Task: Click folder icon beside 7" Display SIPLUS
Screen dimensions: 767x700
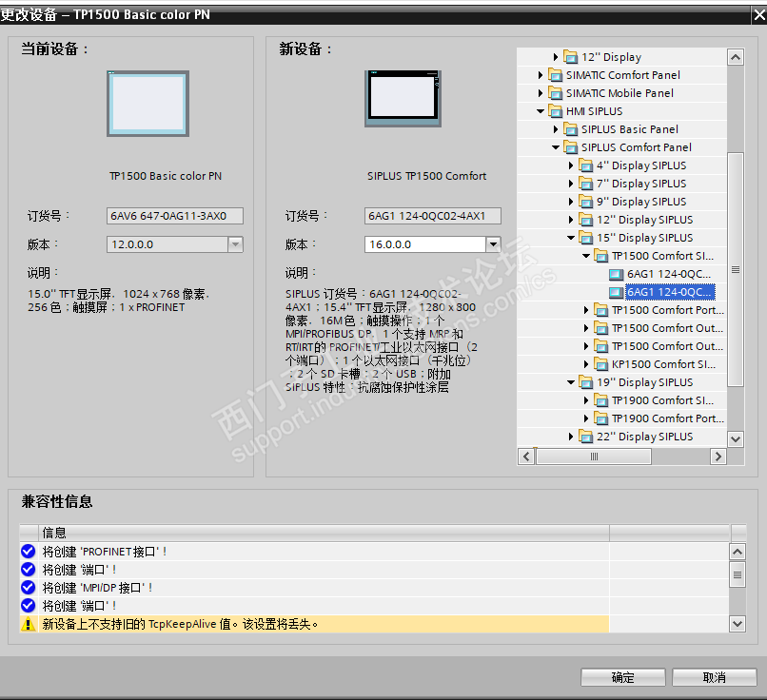Action: pos(585,184)
